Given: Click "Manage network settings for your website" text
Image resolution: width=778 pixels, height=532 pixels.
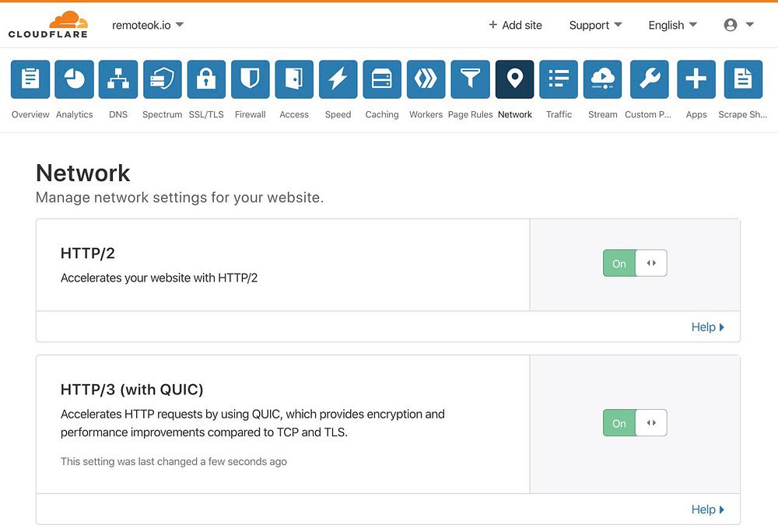Looking at the screenshot, I should tap(180, 198).
